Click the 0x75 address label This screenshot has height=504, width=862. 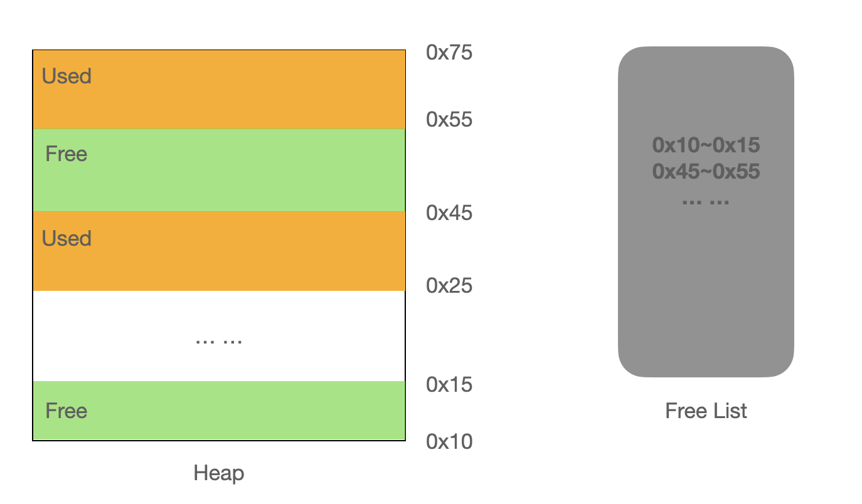click(x=449, y=53)
